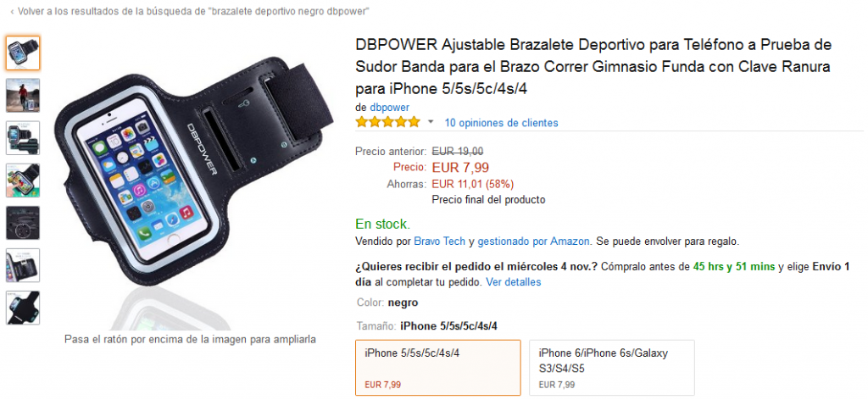This screenshot has height=400, width=868.
Task: Open the Ver detalles shipping link
Action: click(x=513, y=282)
